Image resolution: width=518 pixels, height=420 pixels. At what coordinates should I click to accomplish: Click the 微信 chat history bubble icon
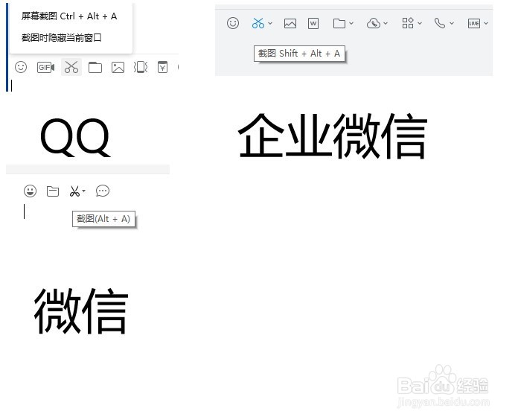pos(103,191)
